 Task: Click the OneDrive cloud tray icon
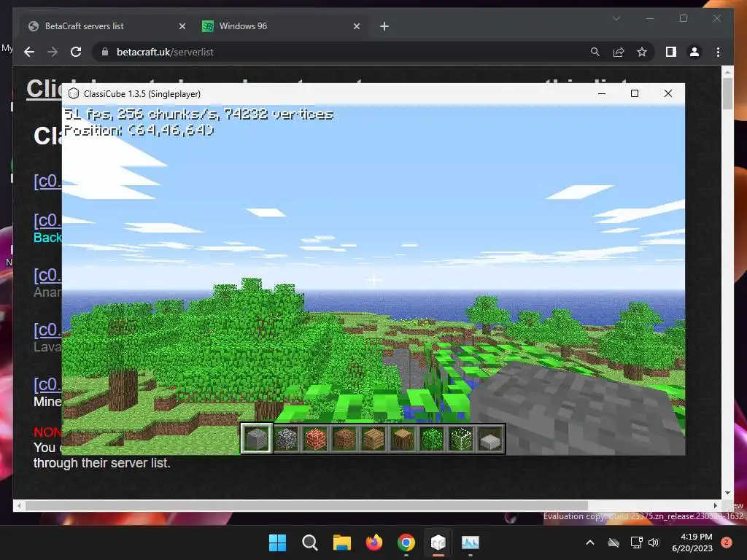pyautogui.click(x=614, y=542)
